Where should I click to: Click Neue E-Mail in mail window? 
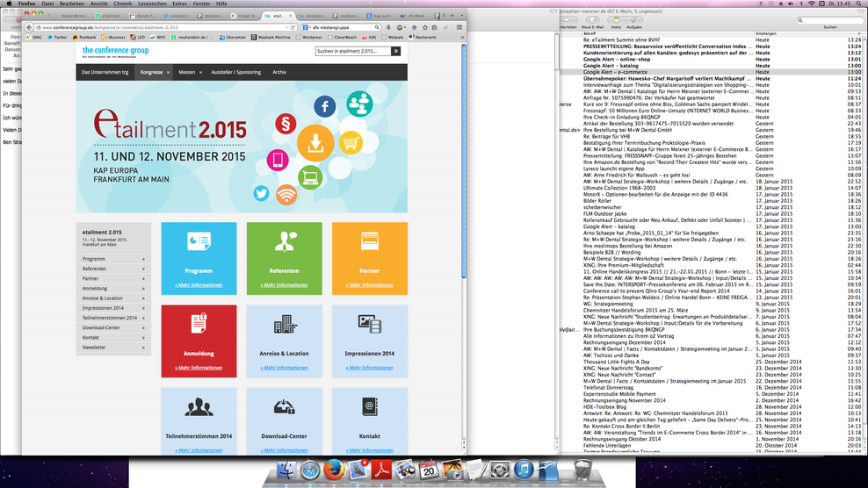[592, 22]
